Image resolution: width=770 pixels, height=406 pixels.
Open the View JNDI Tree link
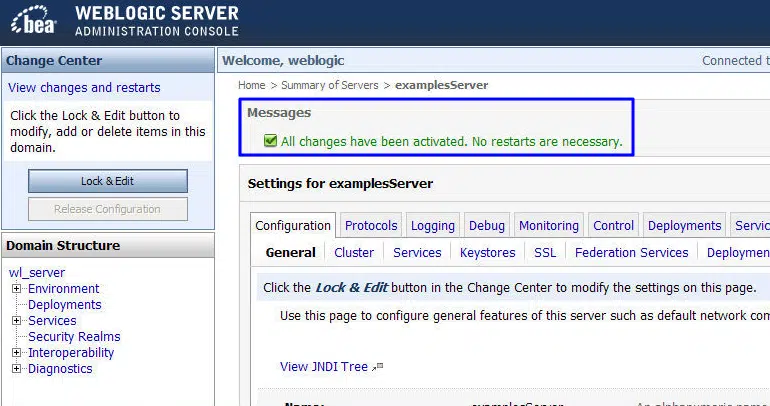coord(324,367)
